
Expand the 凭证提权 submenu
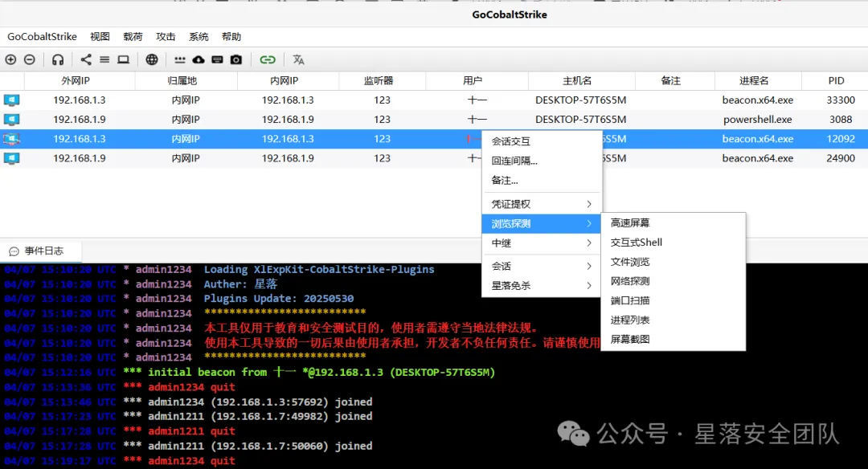coord(542,204)
